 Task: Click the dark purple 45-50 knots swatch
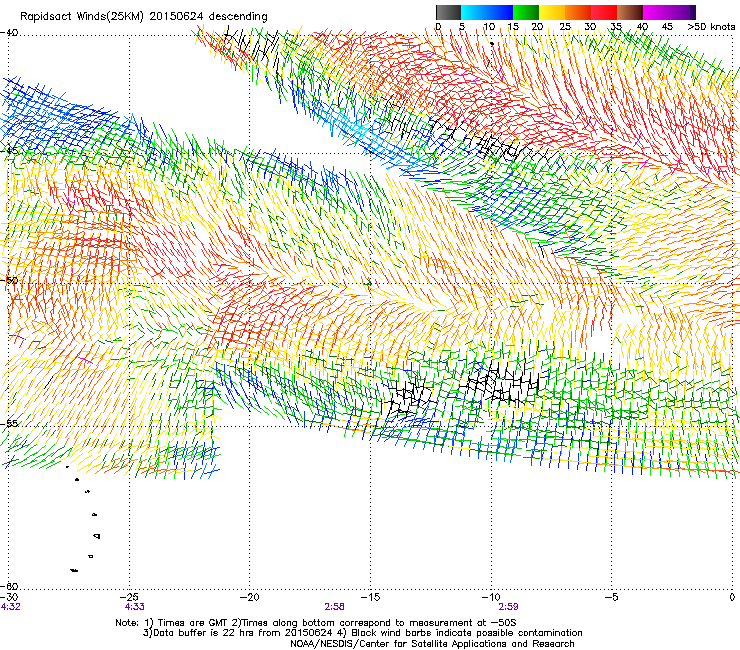point(682,12)
